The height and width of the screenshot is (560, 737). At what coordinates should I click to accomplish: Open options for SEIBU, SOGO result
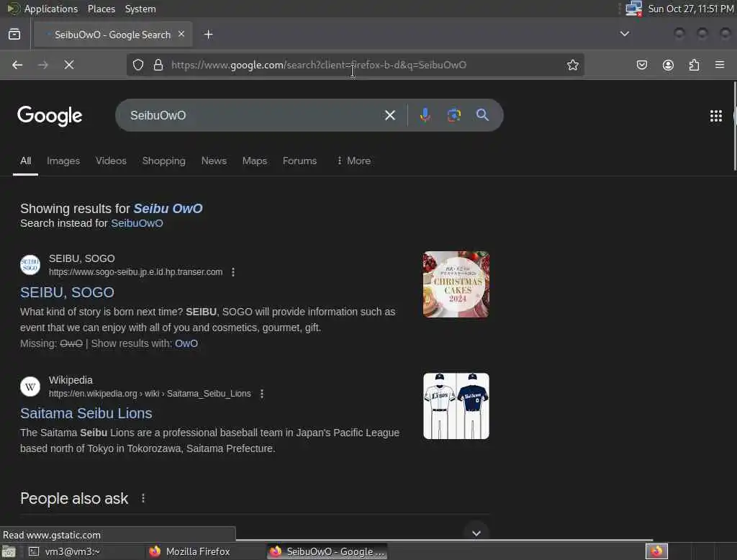tap(233, 272)
